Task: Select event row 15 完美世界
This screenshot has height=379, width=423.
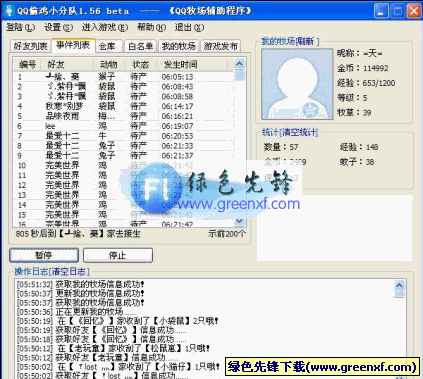Action: pyautogui.click(x=123, y=215)
